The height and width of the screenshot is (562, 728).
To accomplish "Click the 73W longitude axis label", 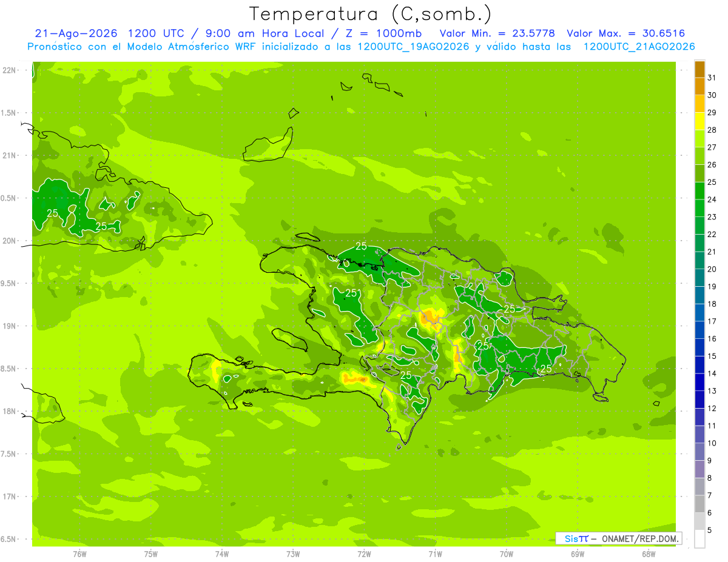I will (x=293, y=554).
